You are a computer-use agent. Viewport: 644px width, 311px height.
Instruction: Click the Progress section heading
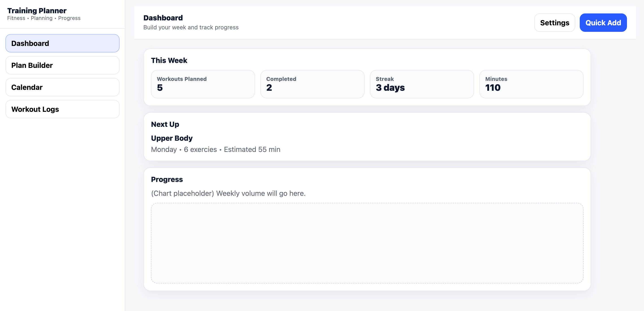(x=167, y=179)
